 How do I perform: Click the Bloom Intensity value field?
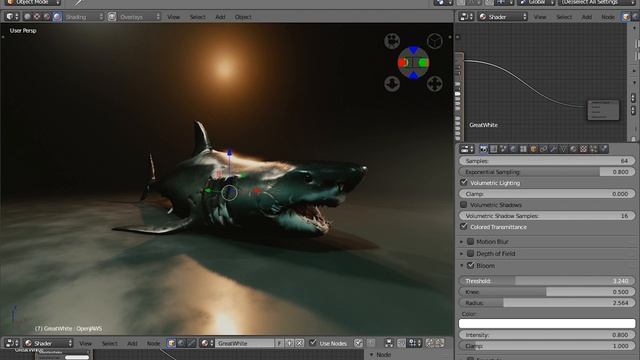(547, 335)
